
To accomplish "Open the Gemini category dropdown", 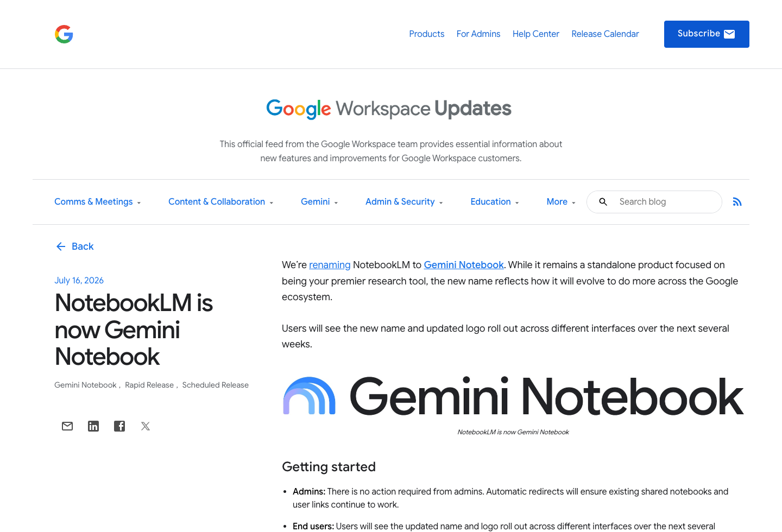I will 320,202.
